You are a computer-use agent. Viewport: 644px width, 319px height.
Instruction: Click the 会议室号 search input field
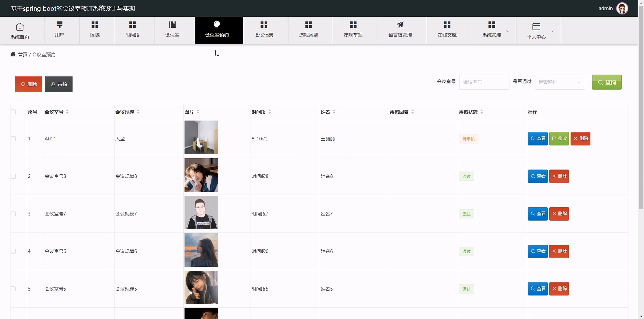(484, 82)
